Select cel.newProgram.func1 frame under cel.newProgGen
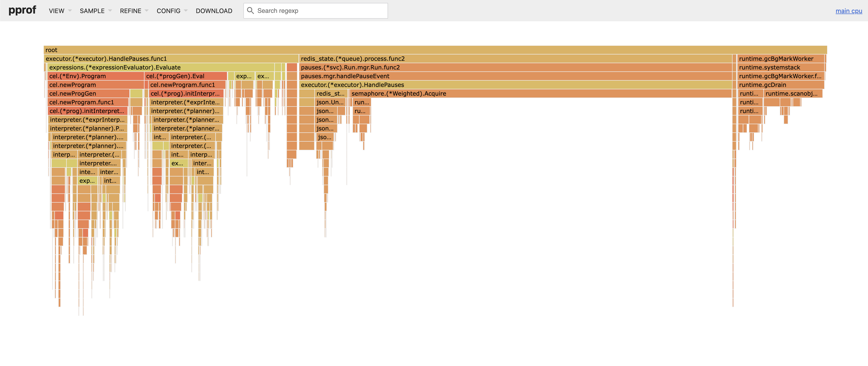The width and height of the screenshot is (868, 366). [x=88, y=102]
